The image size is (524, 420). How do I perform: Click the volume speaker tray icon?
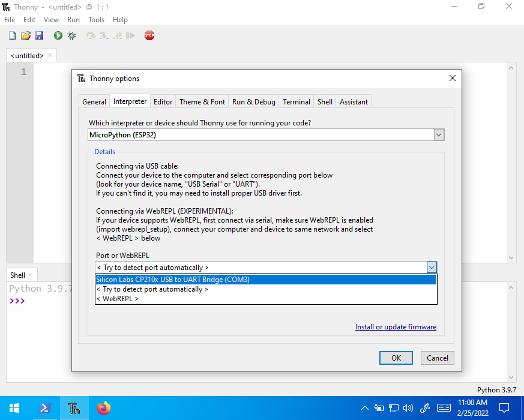click(408, 408)
